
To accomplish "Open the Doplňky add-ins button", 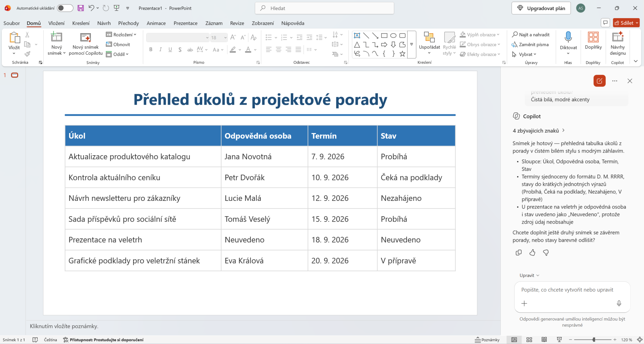I will point(593,41).
